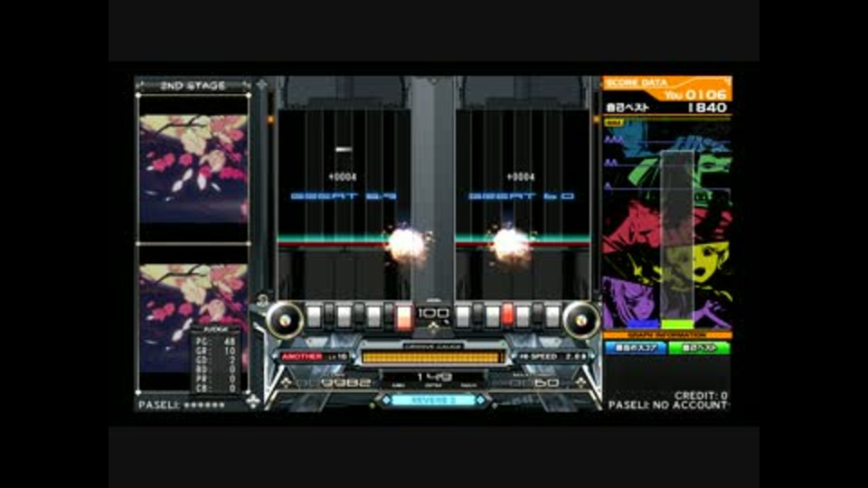Click the right diamond on SEVERE 2 banner
The height and width of the screenshot is (488, 868).
coord(480,400)
